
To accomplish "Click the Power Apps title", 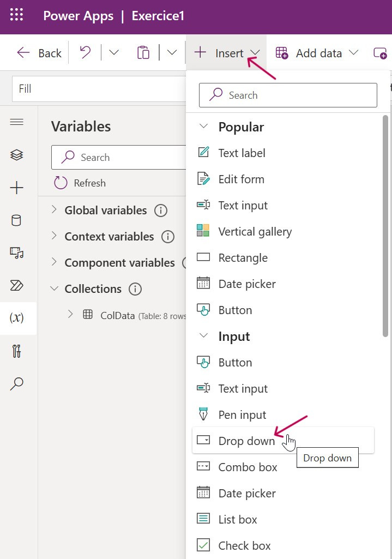I will click(79, 16).
